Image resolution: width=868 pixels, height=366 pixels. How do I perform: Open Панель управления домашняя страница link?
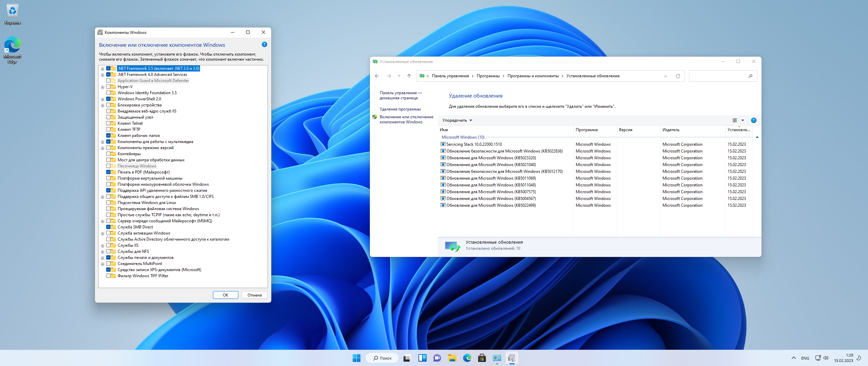[400, 95]
